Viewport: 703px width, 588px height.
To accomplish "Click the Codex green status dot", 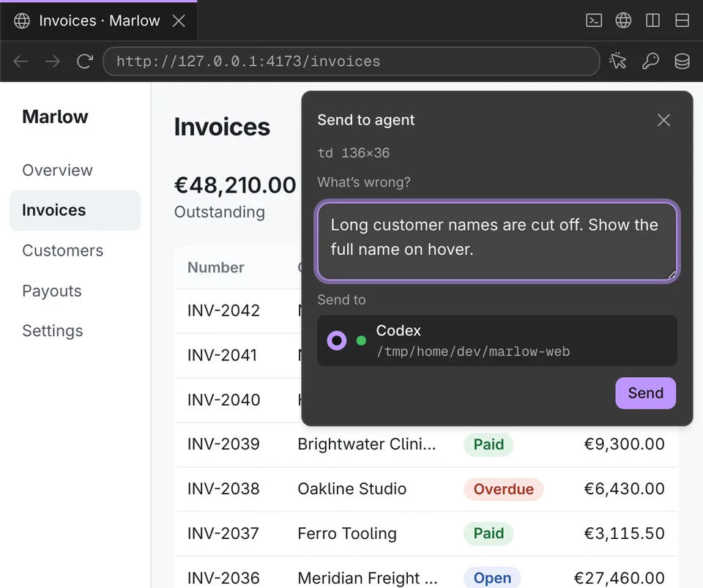I will [361, 340].
